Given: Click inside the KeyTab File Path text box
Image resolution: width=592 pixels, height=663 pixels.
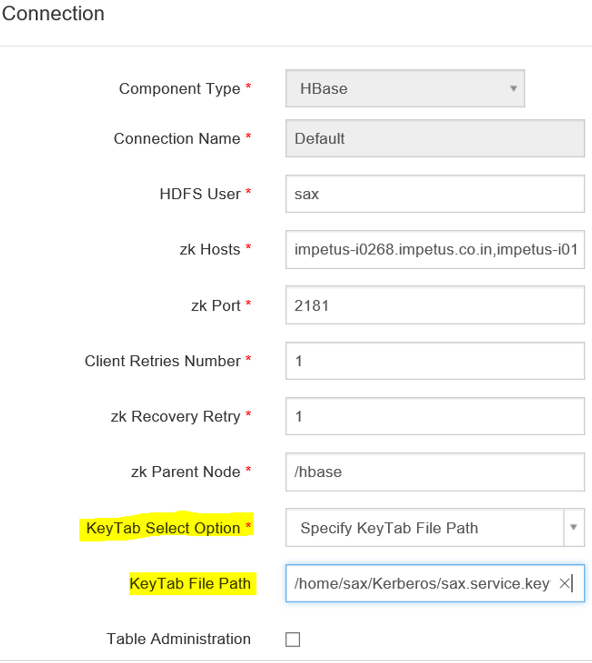Looking at the screenshot, I should [x=423, y=583].
